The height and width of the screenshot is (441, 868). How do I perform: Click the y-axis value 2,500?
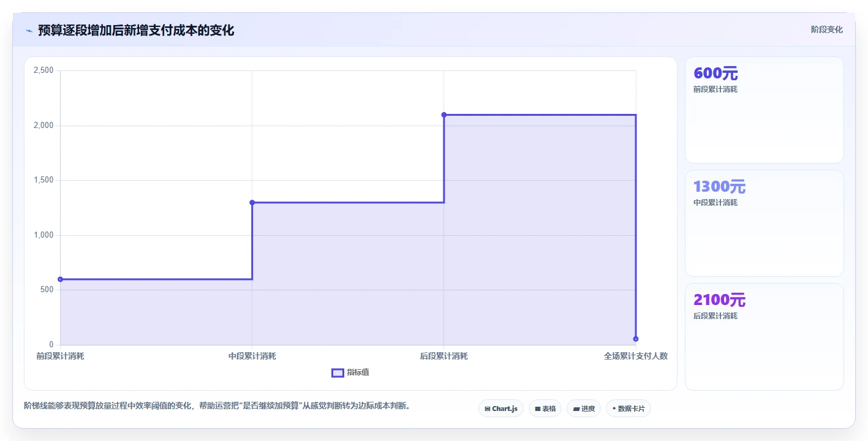pos(43,70)
